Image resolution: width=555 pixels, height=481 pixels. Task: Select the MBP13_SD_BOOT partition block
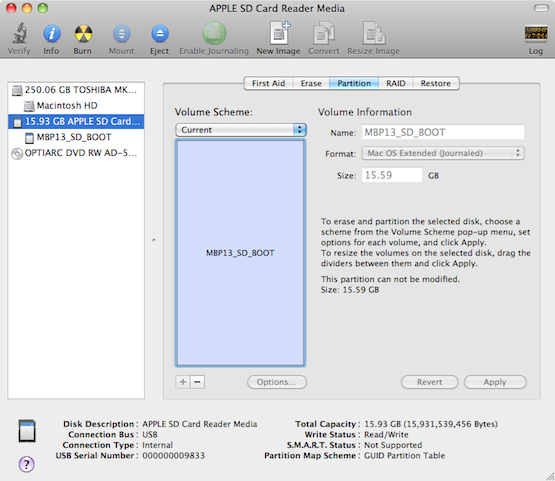tap(240, 253)
